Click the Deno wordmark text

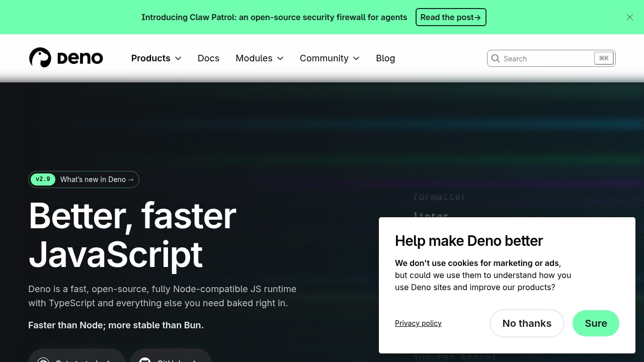coord(80,58)
